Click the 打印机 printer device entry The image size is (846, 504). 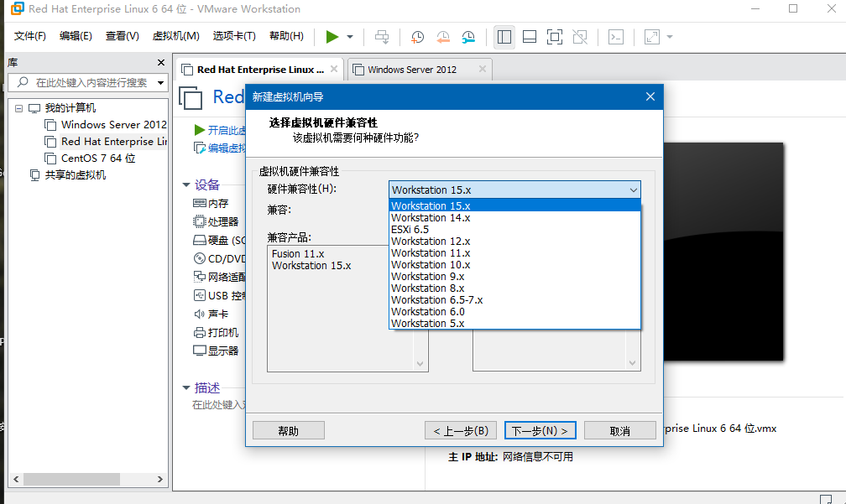216,332
